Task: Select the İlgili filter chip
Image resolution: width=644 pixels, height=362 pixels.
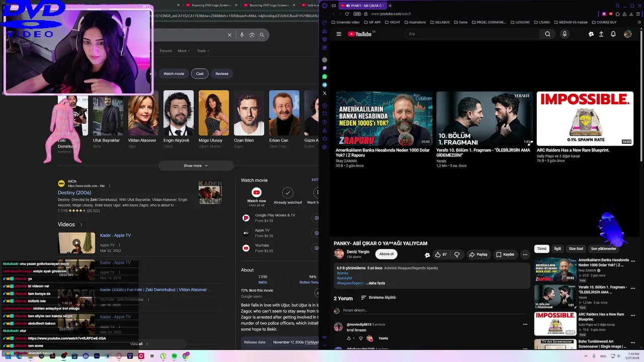Action: pos(557,248)
